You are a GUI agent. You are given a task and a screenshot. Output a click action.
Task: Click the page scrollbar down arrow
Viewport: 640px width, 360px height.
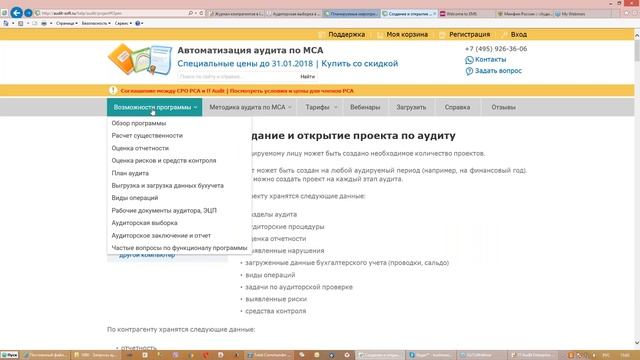point(637,343)
